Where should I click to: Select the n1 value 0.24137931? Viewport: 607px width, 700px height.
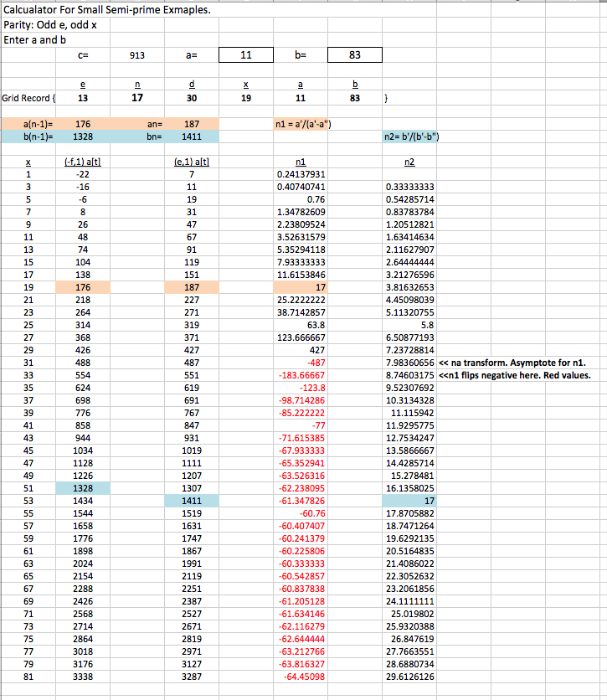point(301,174)
